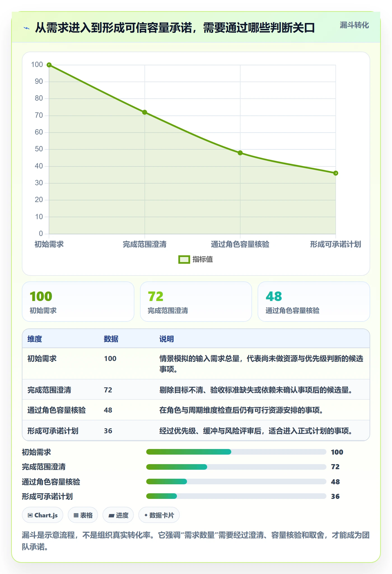Click the description starting with 情景模拟的输入需求总量
392x574 pixels.
coord(261,364)
